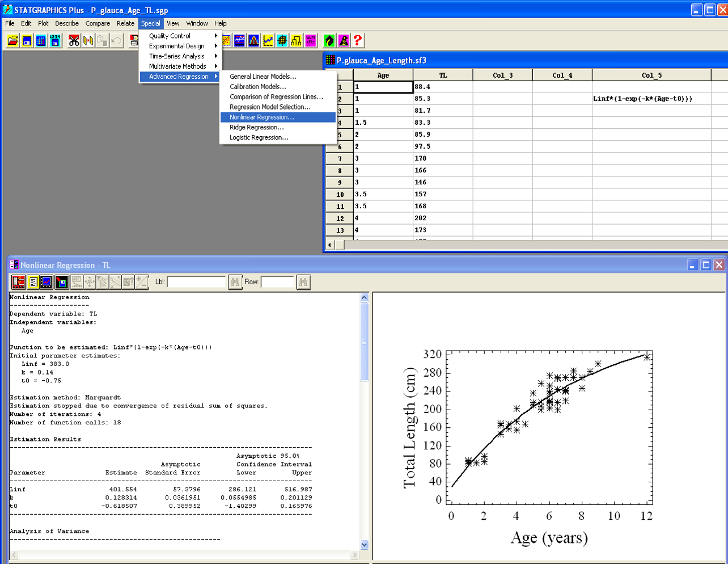Open the yellow tree-diagram toolbar icon
728x564 pixels.
point(296,40)
